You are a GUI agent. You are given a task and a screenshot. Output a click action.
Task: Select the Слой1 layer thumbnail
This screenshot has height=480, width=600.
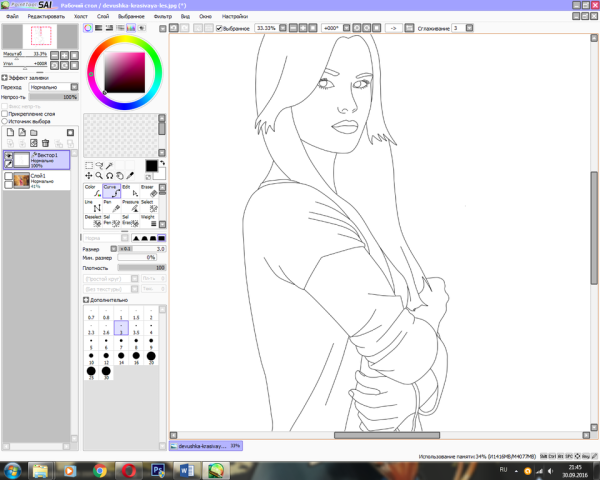coord(19,179)
